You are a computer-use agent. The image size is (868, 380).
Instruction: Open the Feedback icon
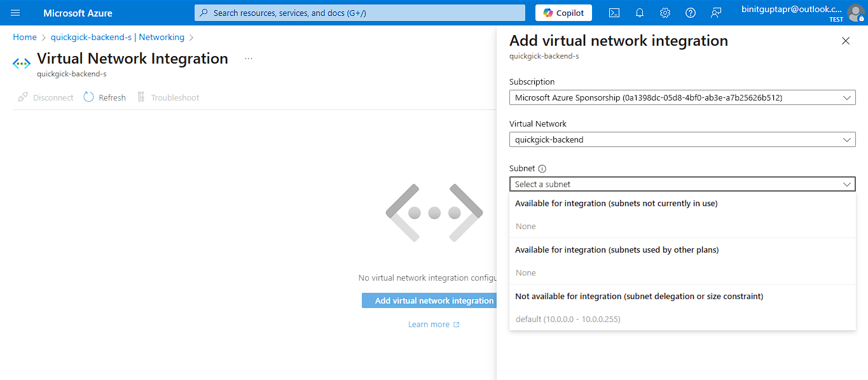[x=716, y=13]
